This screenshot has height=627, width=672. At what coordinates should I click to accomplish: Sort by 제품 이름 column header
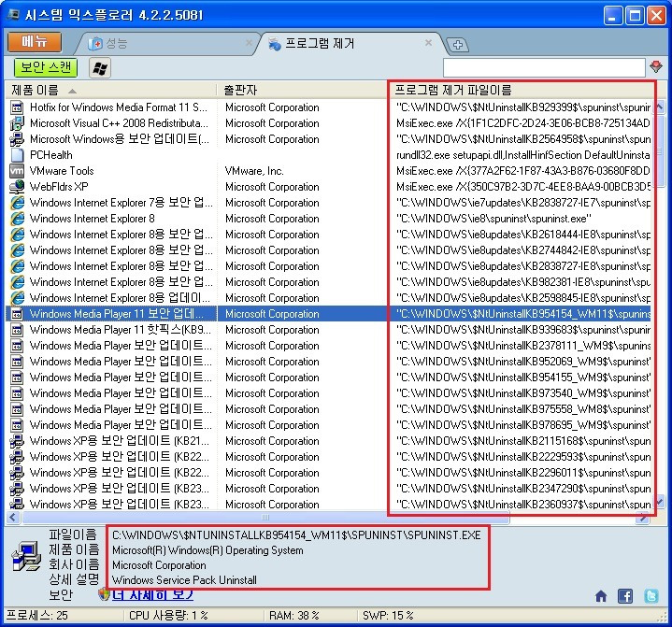pyautogui.click(x=110, y=90)
